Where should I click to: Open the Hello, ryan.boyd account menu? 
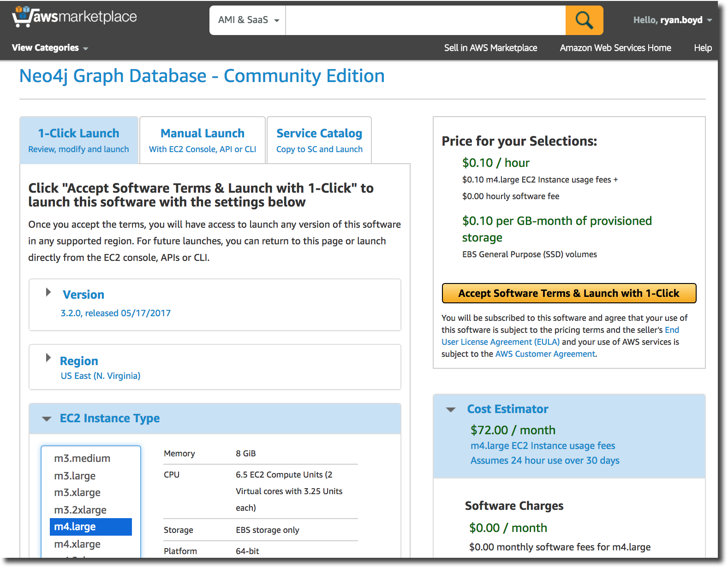pyautogui.click(x=672, y=20)
